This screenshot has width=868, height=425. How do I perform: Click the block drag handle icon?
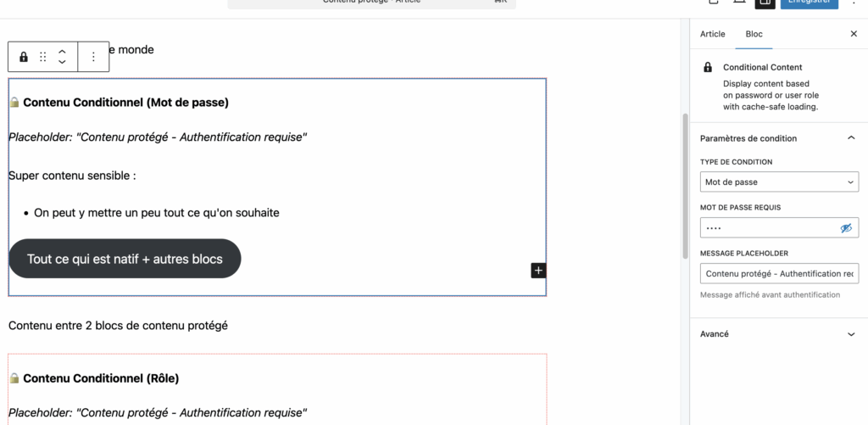click(43, 57)
